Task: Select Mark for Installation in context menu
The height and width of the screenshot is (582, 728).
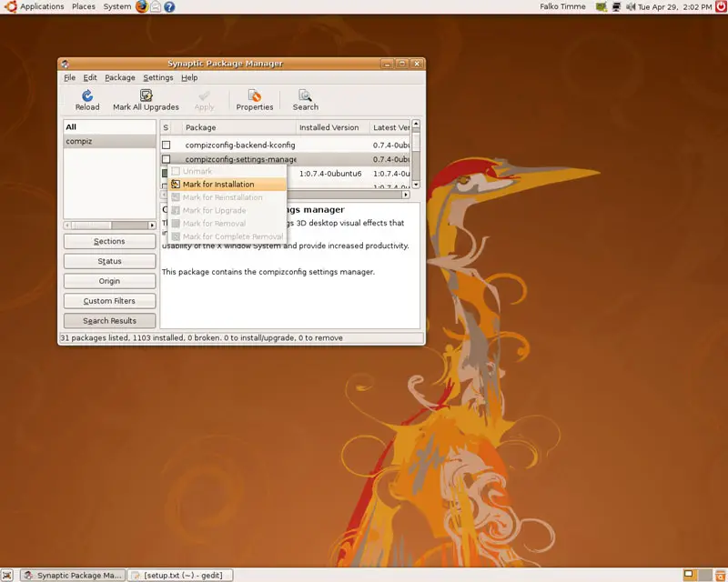Action: (x=227, y=185)
